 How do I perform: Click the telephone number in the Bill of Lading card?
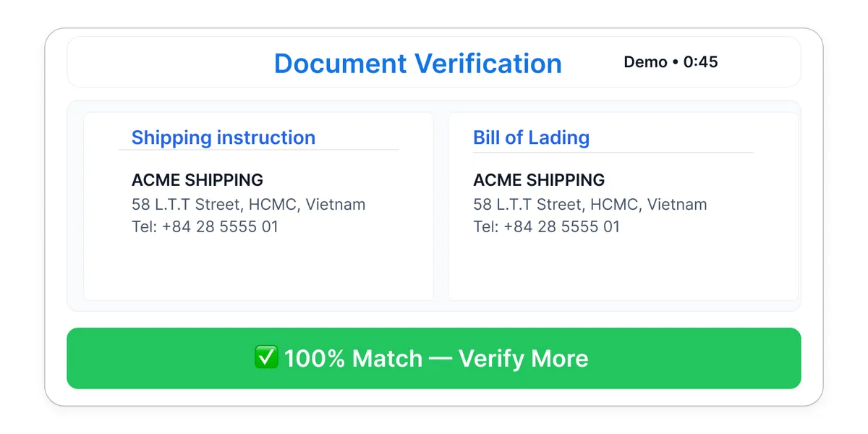(546, 226)
